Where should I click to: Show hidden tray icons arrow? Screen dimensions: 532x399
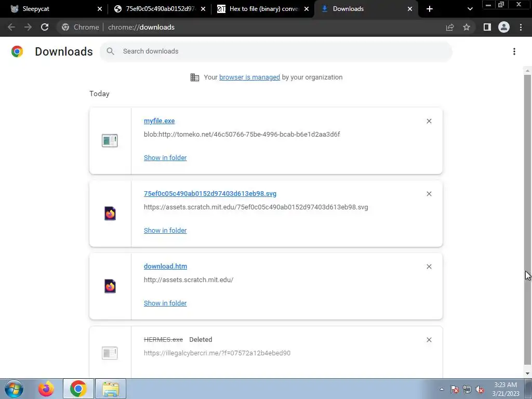pos(442,389)
